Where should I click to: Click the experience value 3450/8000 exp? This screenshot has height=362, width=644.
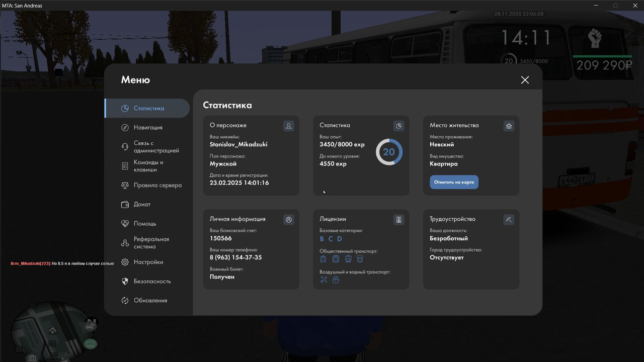(342, 144)
